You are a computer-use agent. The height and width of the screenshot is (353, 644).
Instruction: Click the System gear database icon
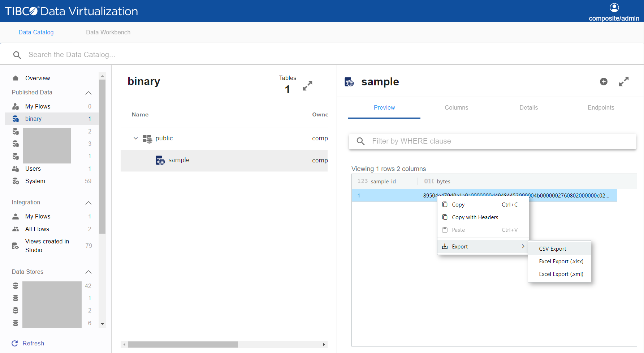coord(16,181)
